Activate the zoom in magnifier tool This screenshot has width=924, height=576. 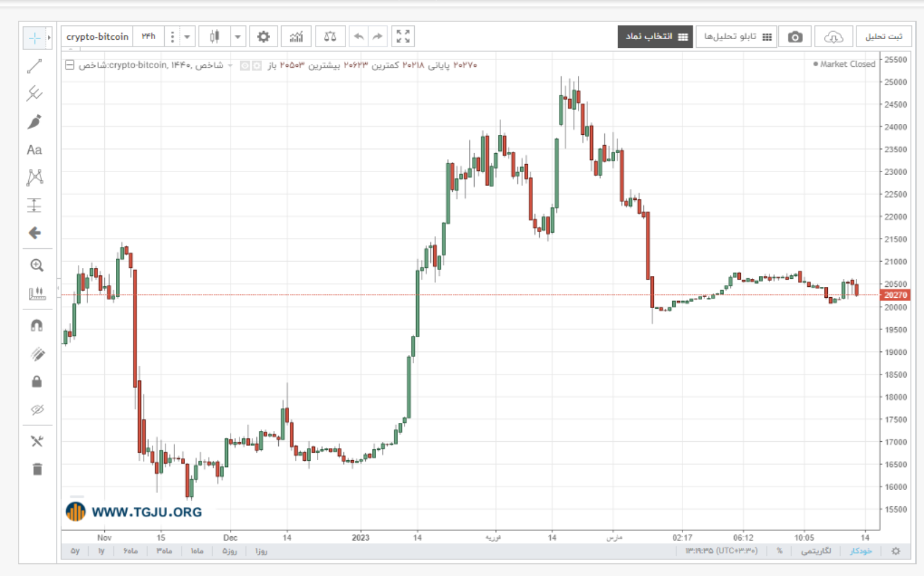(x=37, y=265)
